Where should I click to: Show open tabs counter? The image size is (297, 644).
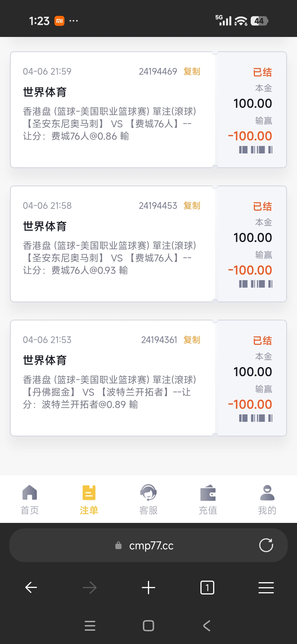tap(207, 587)
